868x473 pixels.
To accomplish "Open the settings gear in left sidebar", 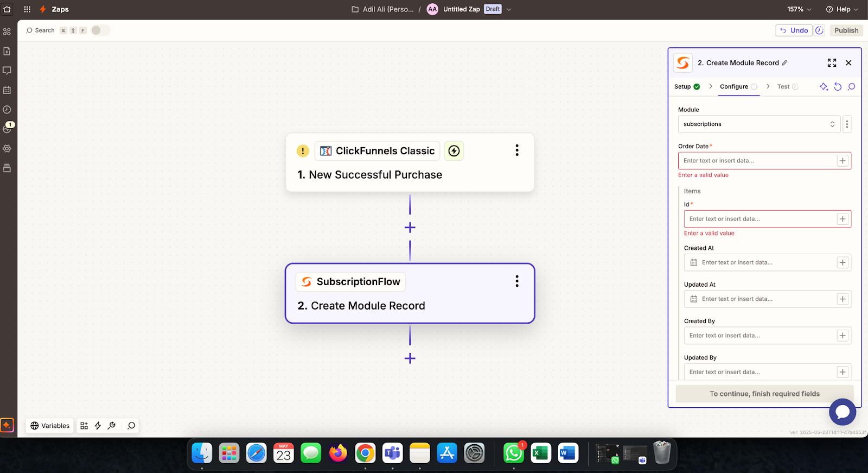I will point(7,149).
